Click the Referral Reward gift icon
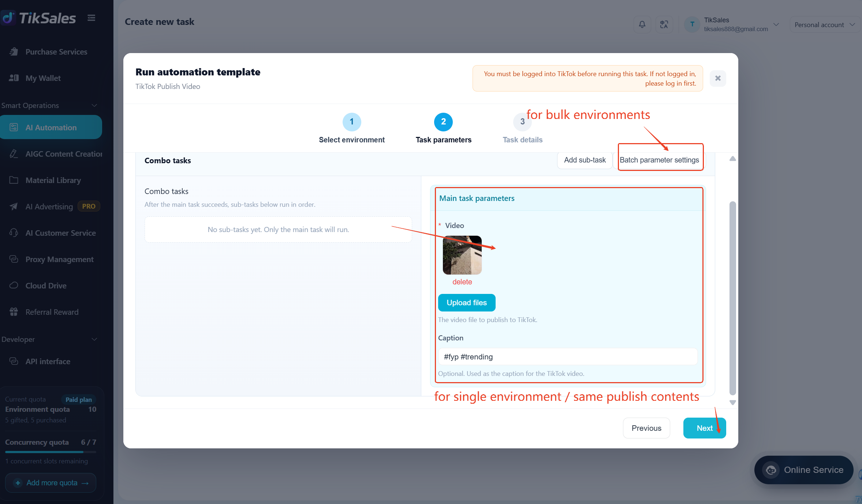Image resolution: width=862 pixels, height=504 pixels. (x=14, y=312)
